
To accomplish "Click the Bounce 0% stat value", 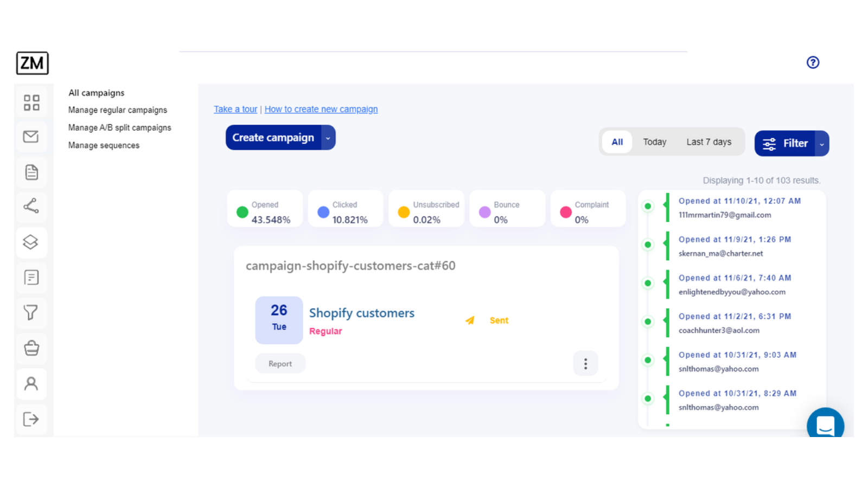I will tap(501, 220).
